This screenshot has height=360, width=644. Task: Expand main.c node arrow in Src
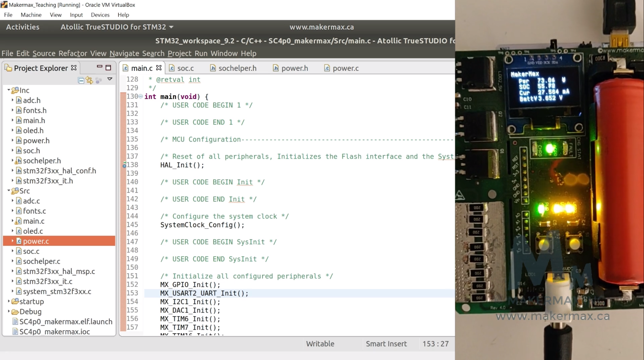point(13,221)
